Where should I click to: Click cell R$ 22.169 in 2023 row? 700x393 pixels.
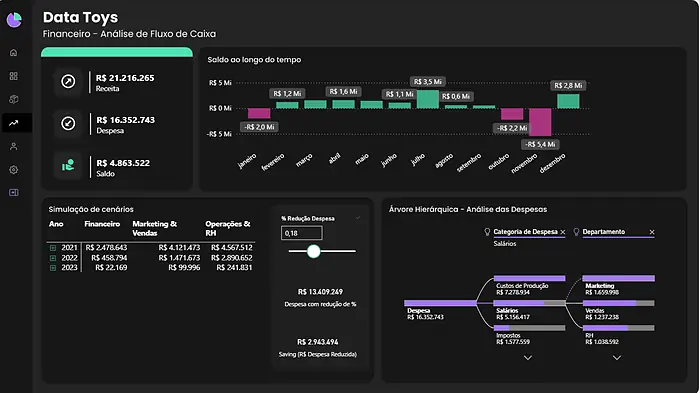click(111, 268)
